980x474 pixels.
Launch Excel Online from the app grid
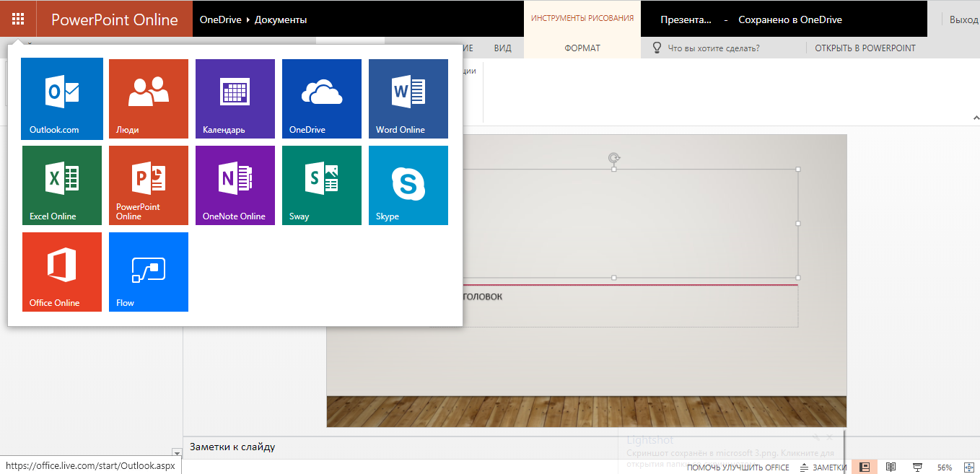coord(61,185)
